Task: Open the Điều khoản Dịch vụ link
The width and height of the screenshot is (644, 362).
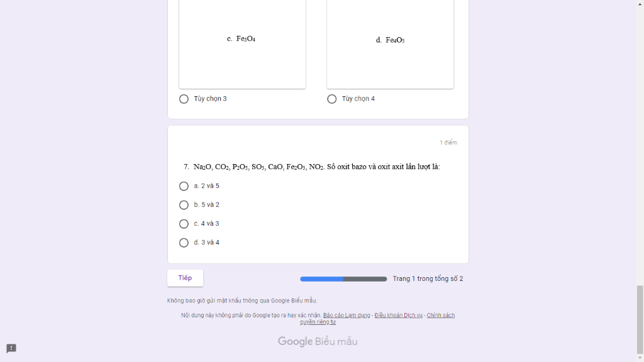Action: click(x=398, y=315)
